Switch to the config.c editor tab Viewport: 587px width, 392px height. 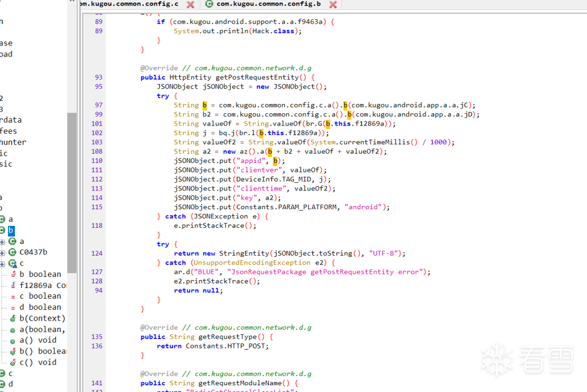(129, 4)
